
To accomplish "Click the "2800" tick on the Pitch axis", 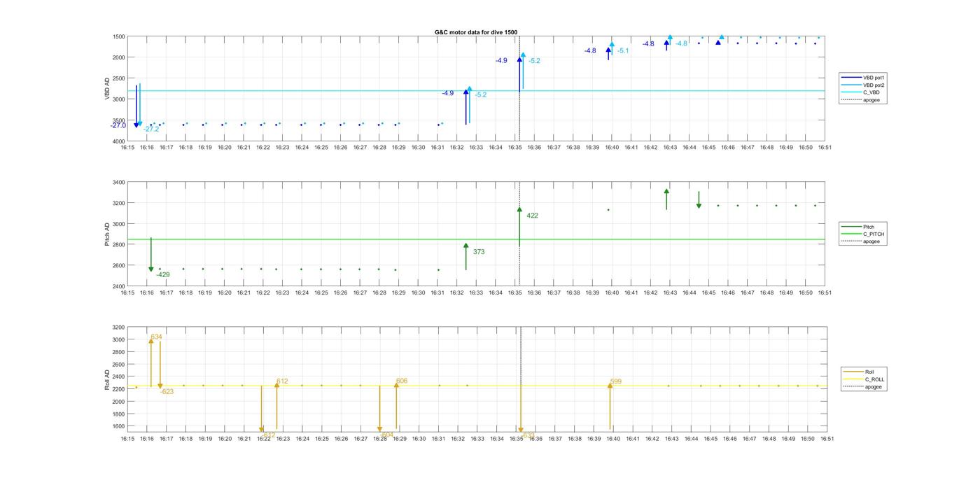I will click(x=119, y=245).
